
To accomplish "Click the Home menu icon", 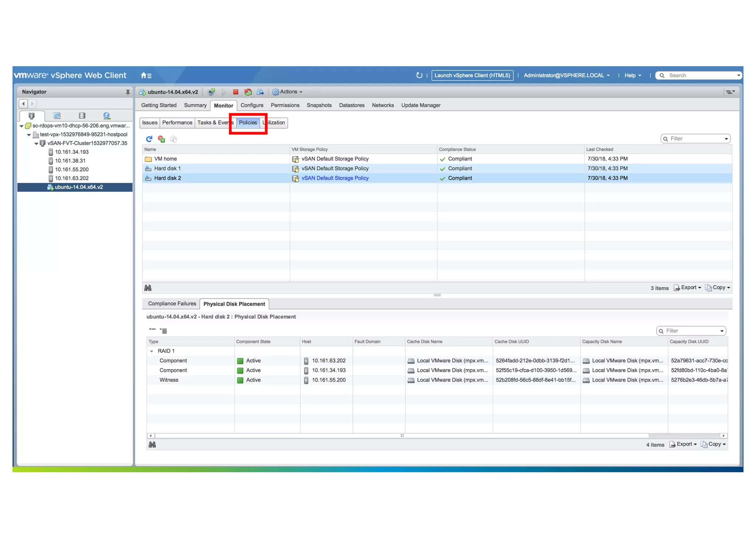I will 146,76.
